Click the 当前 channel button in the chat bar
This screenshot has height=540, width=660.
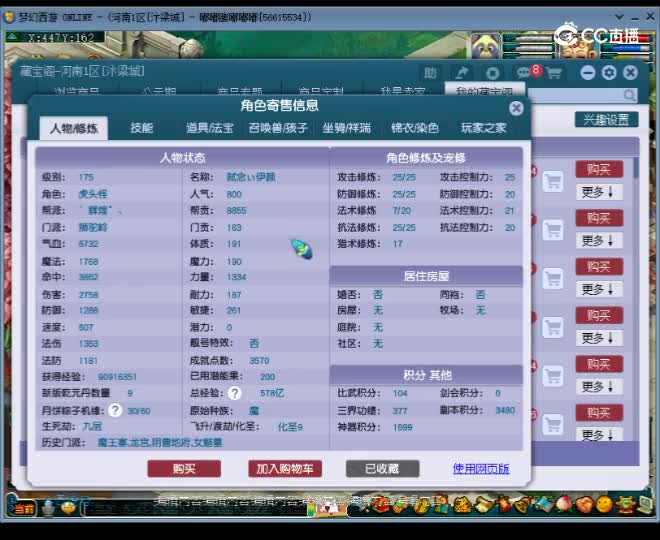(24, 508)
